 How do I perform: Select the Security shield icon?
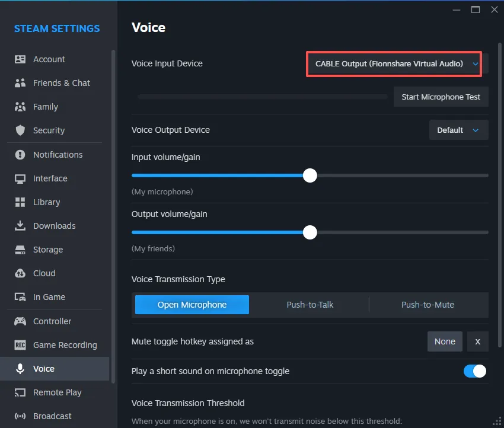[x=20, y=130]
